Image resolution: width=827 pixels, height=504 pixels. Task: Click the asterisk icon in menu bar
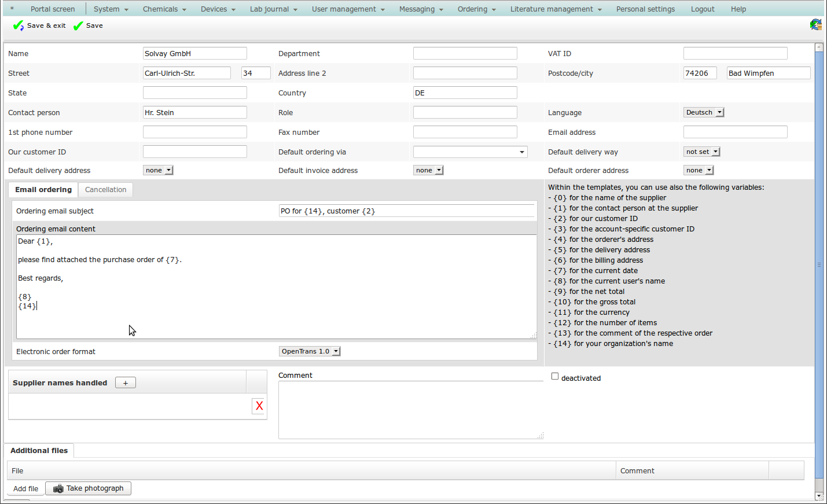coord(12,9)
